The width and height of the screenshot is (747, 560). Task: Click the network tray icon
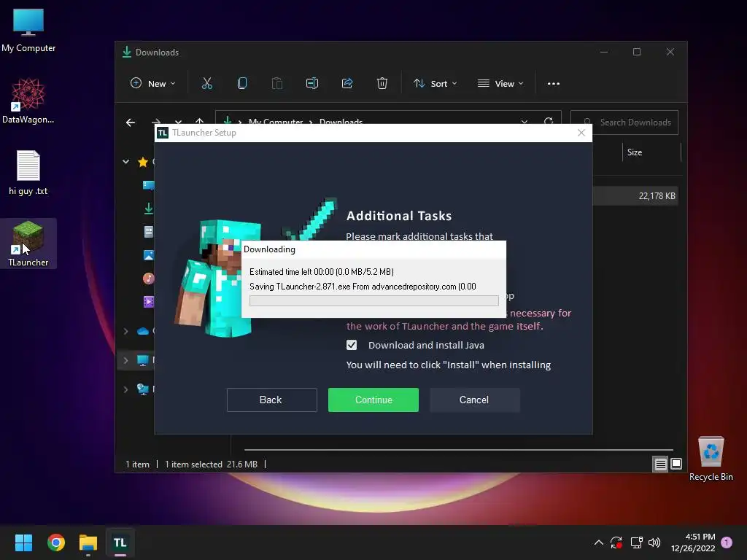point(636,542)
